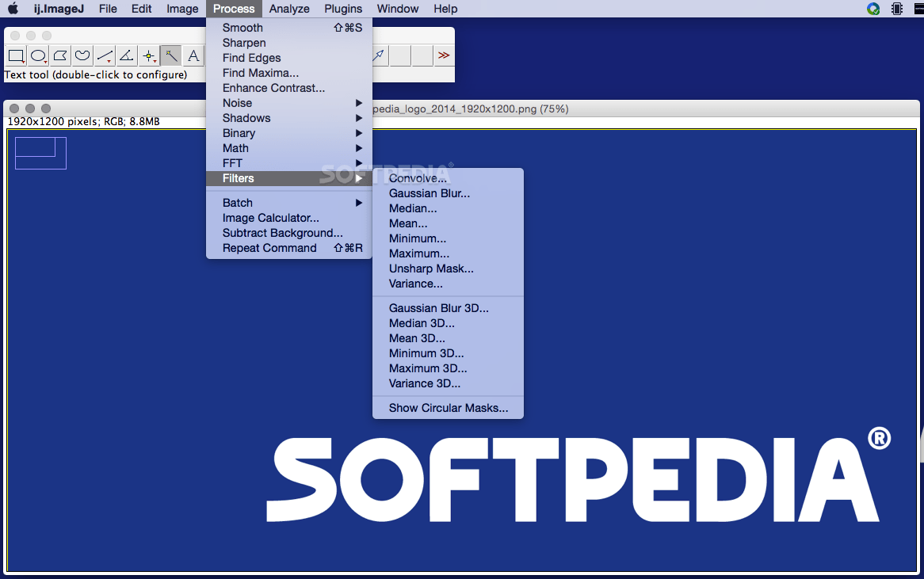Select the Text tool (A)
This screenshot has width=924, height=579.
point(193,56)
